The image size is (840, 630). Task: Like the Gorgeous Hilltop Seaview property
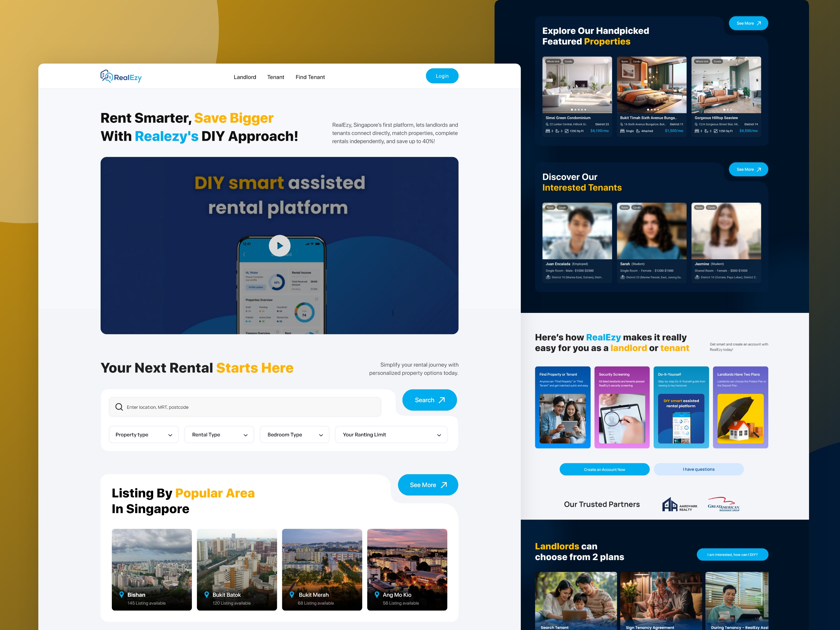(x=755, y=61)
